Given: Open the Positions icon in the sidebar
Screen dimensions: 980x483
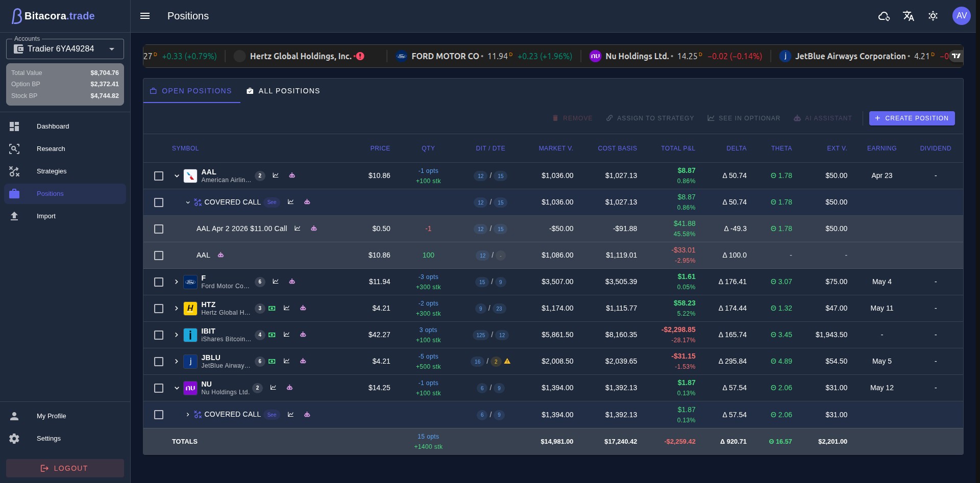Looking at the screenshot, I should coord(14,194).
